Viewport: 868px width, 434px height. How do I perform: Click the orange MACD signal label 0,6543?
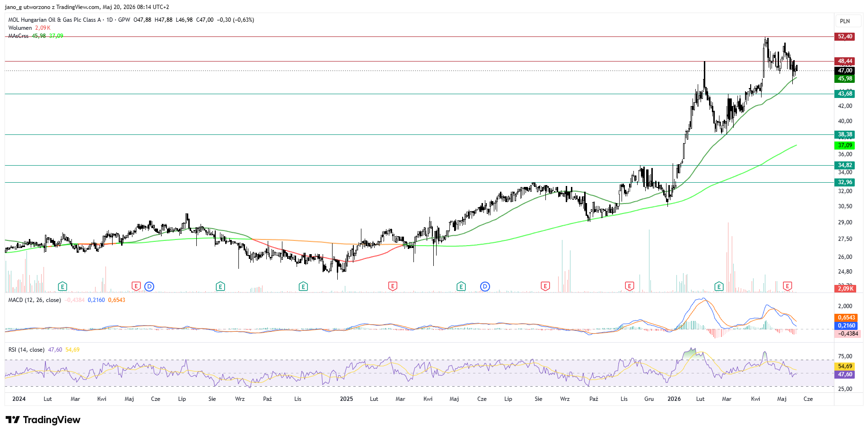tap(846, 318)
